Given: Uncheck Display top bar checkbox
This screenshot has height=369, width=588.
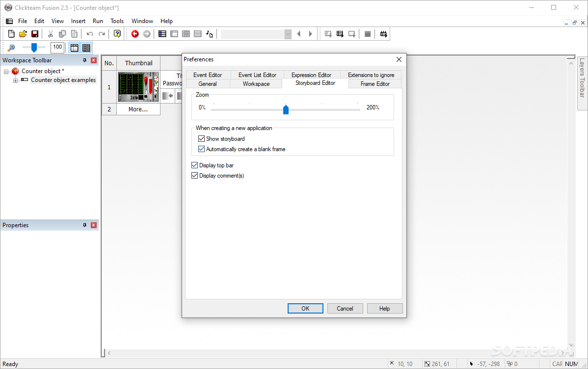Looking at the screenshot, I should click(x=195, y=165).
